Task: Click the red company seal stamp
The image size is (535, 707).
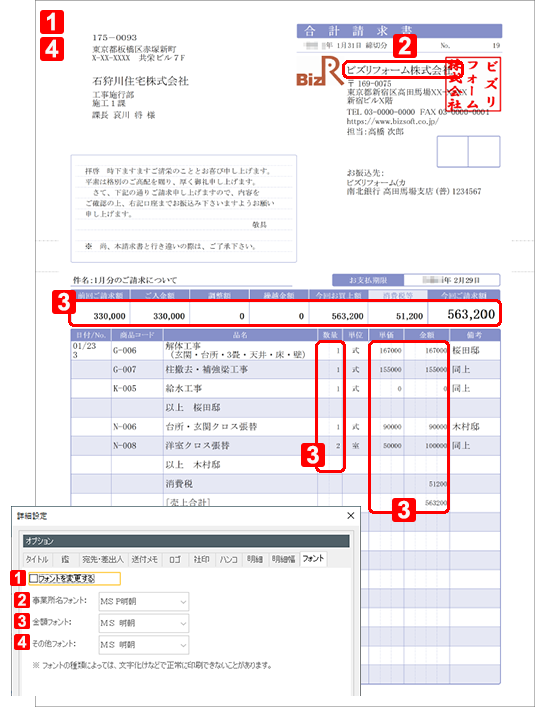Action: (473, 84)
